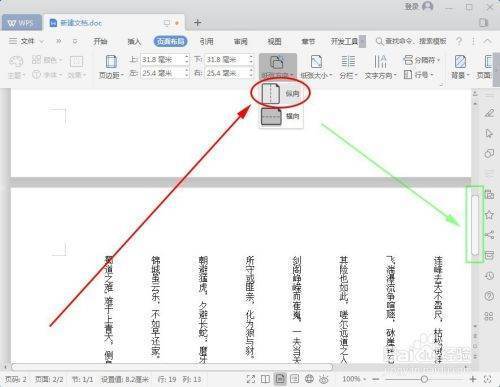Open the 文字方向 text direction dropdown
The height and width of the screenshot is (387, 500).
[380, 67]
